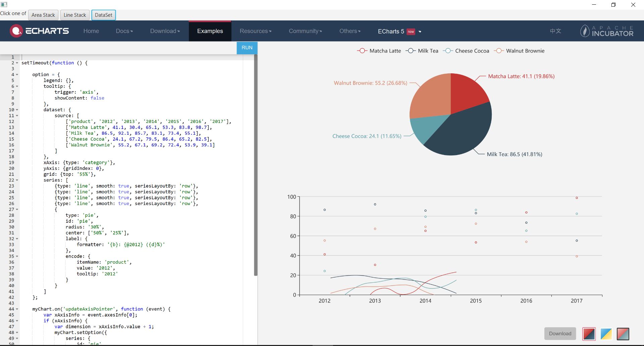Switch language to Chinese 中文
Screen dimensions: 644x346
(x=555, y=31)
